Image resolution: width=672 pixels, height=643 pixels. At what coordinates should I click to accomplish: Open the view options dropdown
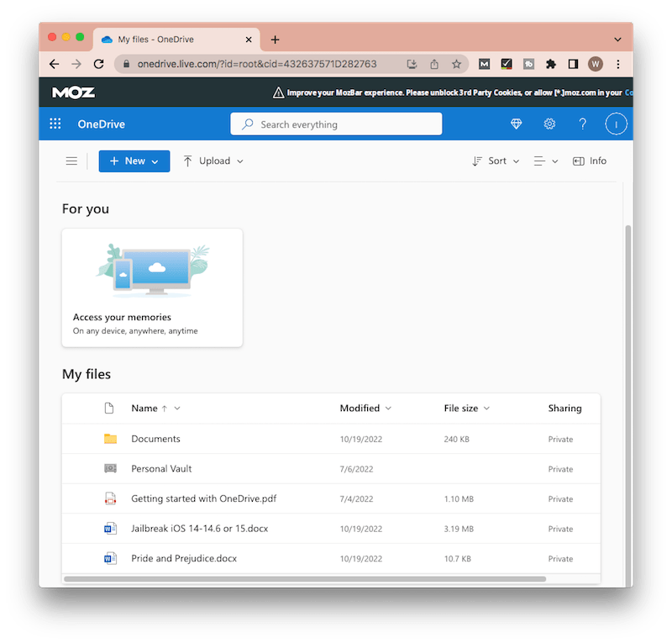(x=545, y=161)
